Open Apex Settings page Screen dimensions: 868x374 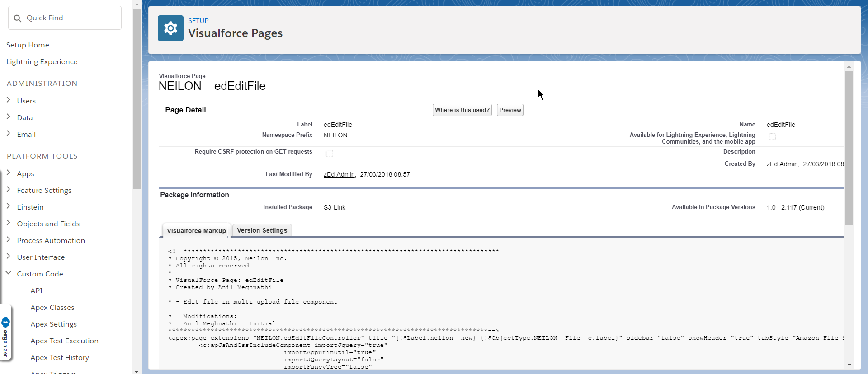[x=54, y=324]
